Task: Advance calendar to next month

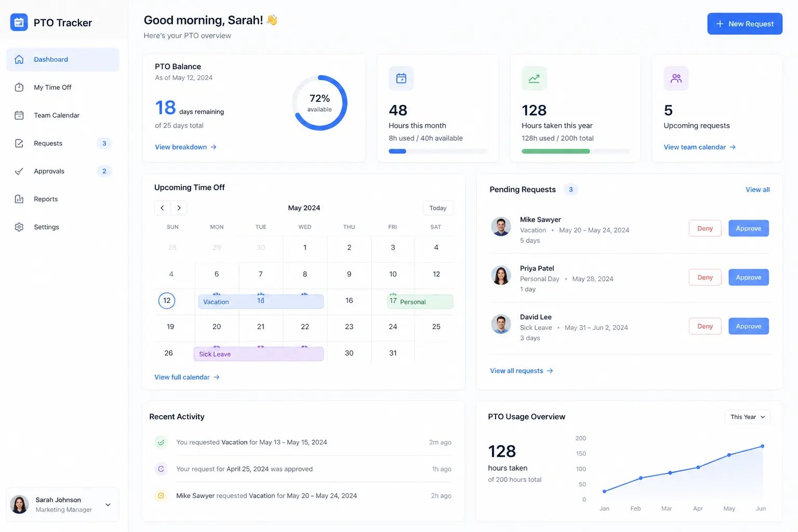Action: coord(179,208)
